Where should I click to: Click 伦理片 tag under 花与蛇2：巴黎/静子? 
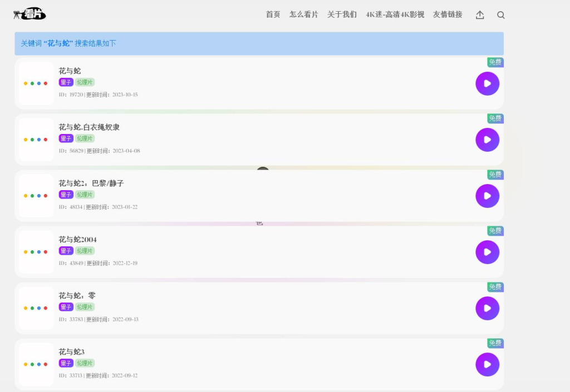85,195
